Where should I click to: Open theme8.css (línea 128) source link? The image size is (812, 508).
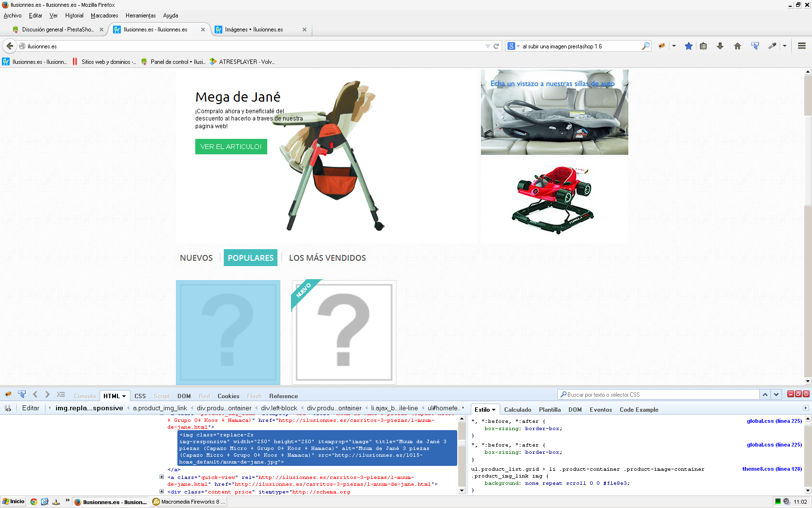coord(772,469)
